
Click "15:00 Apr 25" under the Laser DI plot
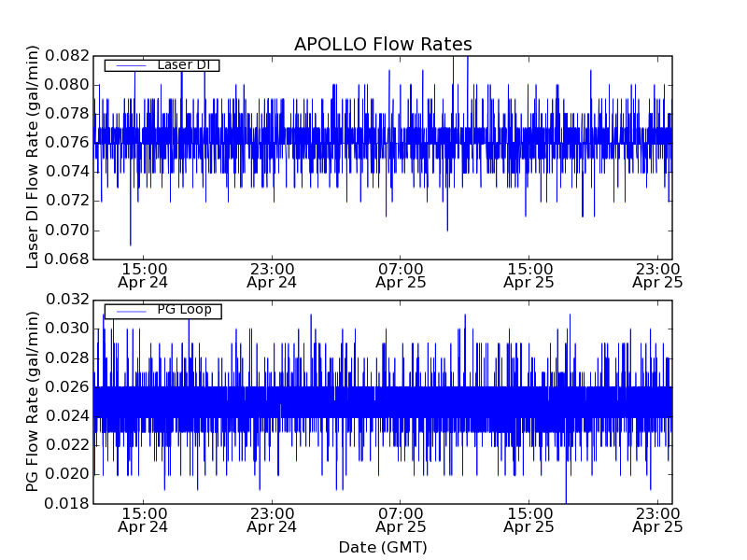pos(529,275)
